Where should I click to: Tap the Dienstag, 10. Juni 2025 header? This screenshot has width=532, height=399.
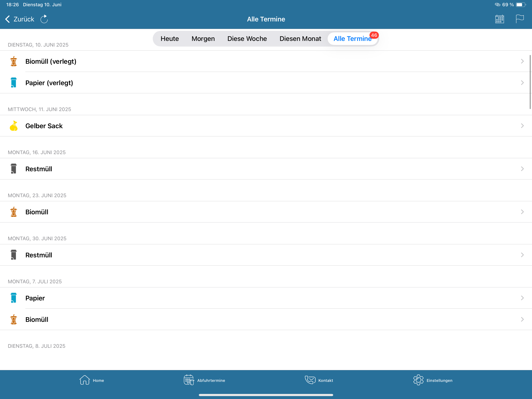[x=38, y=45]
